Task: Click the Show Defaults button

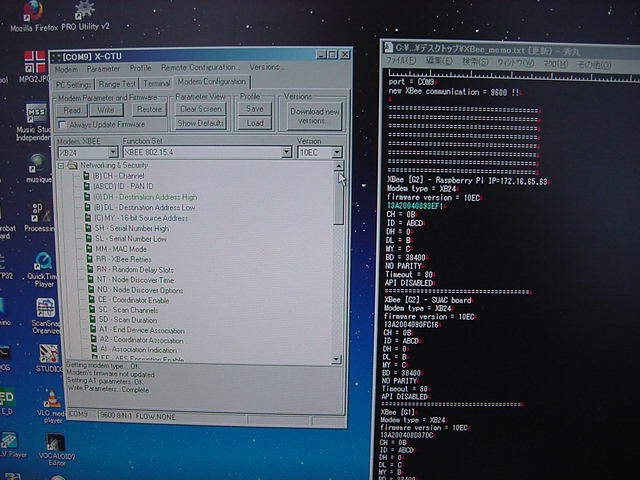Action: pos(200,123)
